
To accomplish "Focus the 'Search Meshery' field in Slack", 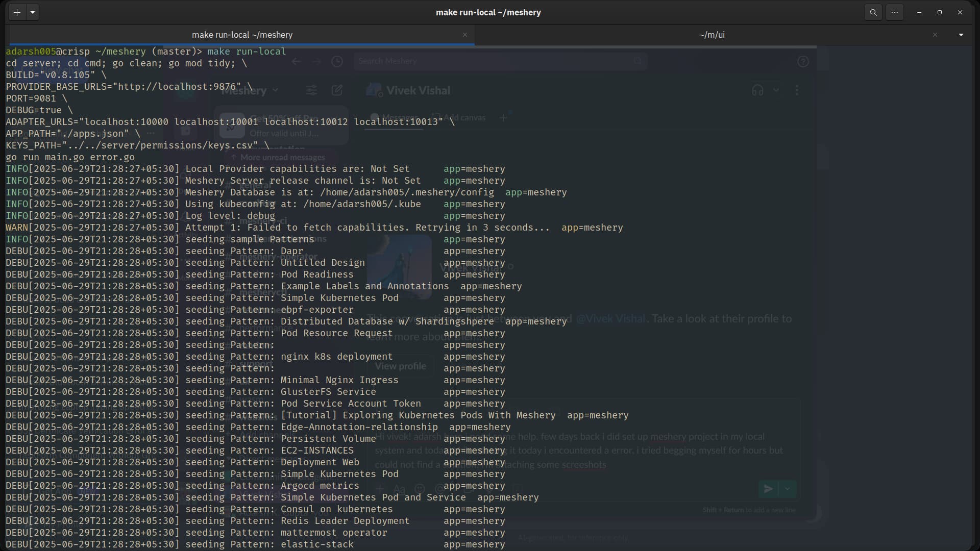I will tap(500, 61).
